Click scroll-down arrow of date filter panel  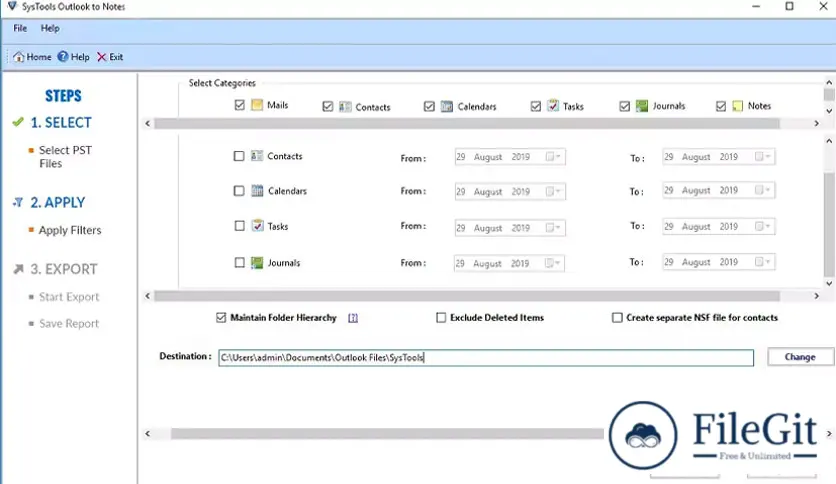[x=829, y=284]
